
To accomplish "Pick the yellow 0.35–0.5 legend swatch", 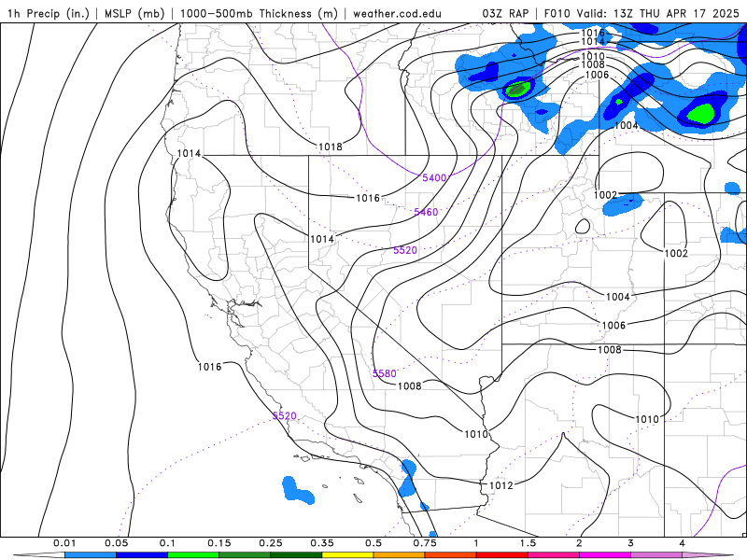I will click(x=347, y=555).
